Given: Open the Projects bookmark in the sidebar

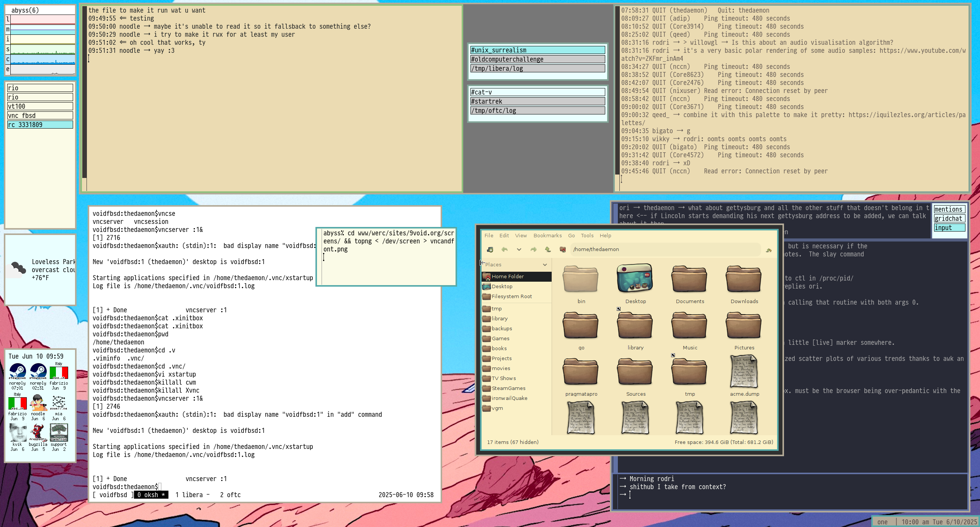Looking at the screenshot, I should pos(516,358).
